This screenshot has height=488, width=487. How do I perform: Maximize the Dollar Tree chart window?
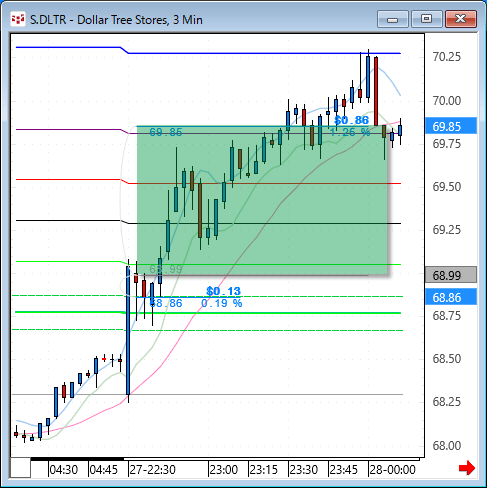pos(426,19)
